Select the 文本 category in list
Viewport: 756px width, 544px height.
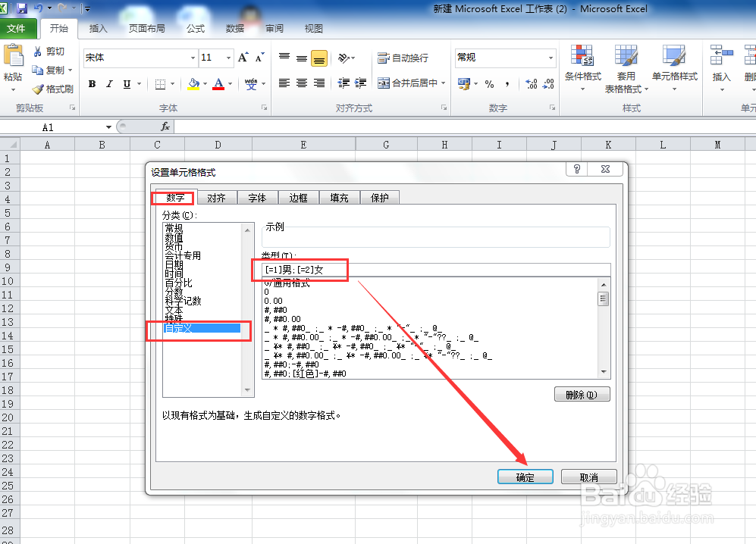coord(174,310)
